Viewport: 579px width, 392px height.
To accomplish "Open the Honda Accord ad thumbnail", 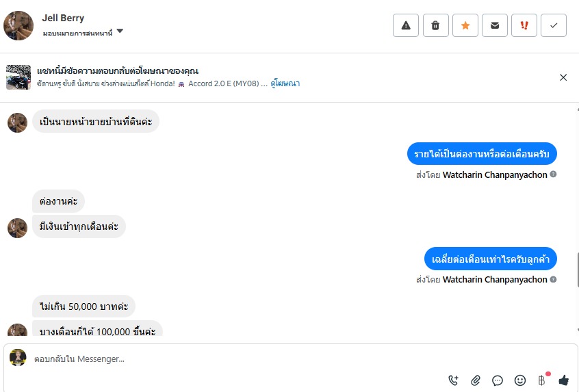I will pyautogui.click(x=18, y=77).
